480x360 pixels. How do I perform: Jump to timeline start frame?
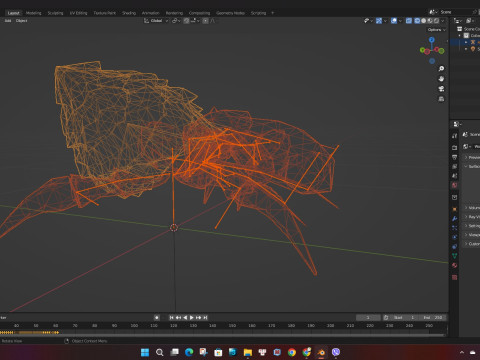pos(171,318)
